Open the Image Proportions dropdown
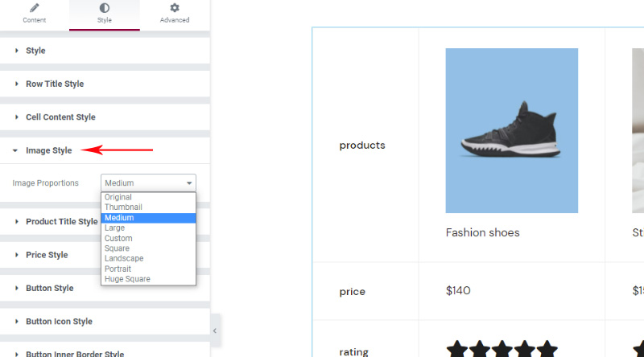The image size is (644, 357). (148, 183)
